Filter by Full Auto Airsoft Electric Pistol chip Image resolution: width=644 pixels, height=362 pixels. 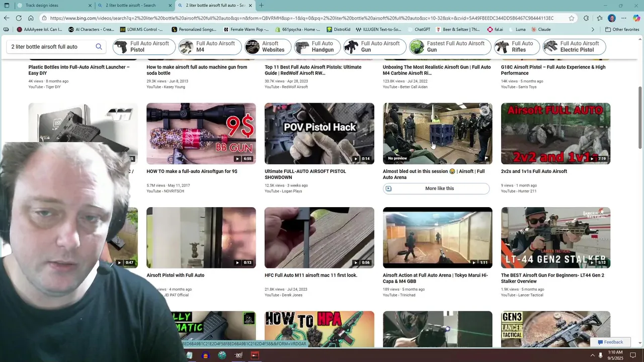pyautogui.click(x=574, y=47)
